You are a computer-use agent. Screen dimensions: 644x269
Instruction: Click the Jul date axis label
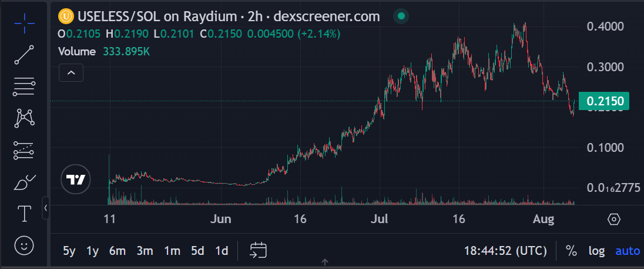click(x=379, y=219)
